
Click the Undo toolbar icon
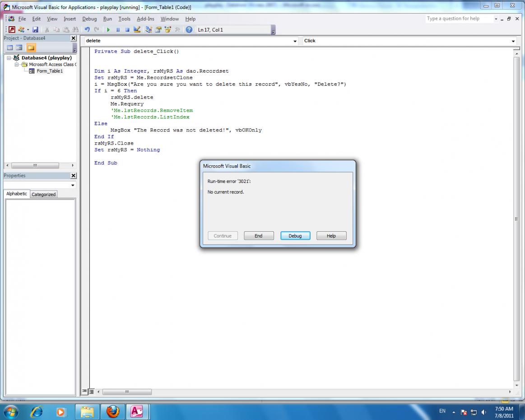87,30
